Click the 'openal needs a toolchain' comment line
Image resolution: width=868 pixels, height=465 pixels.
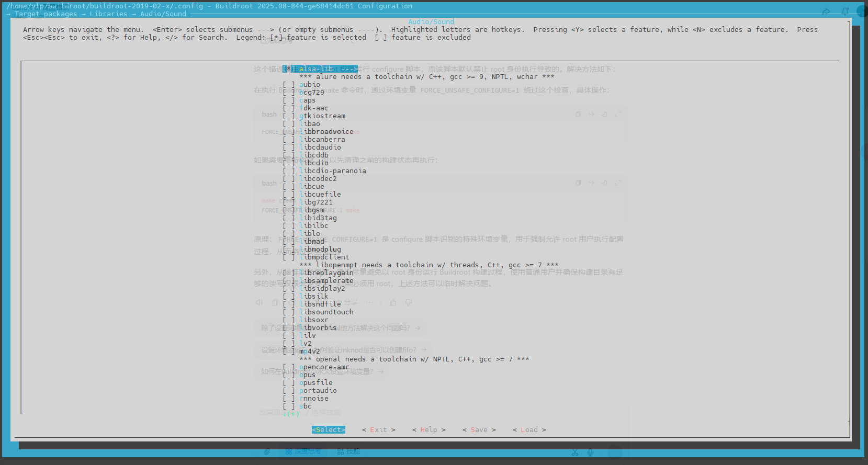tap(414, 359)
